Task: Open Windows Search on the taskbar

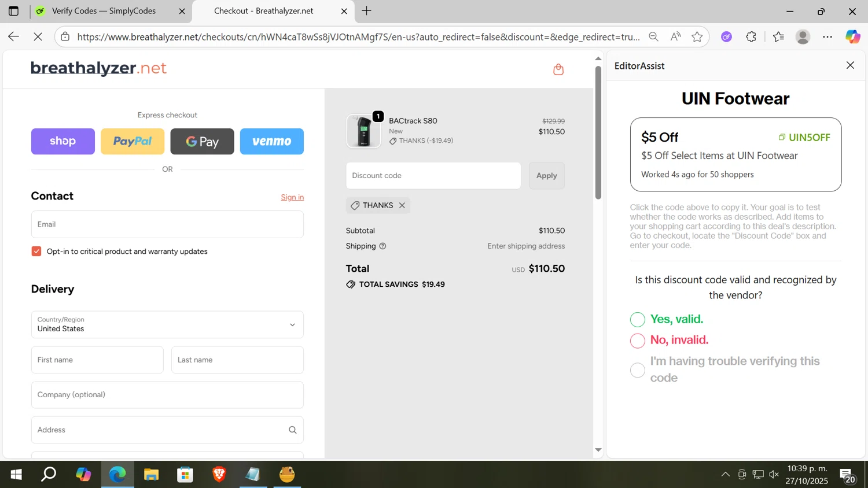Action: point(49,475)
